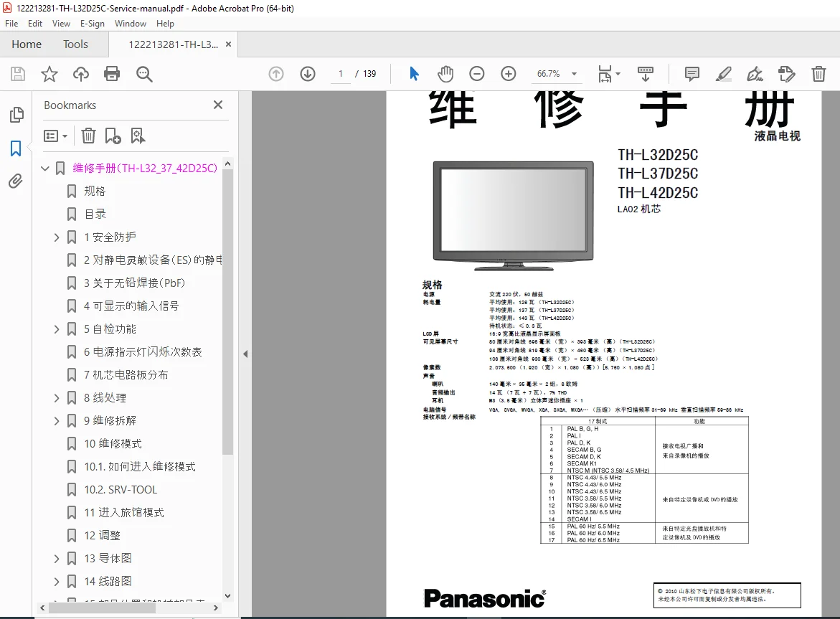
Task: Click the find current bookmark icon
Action: click(x=138, y=136)
